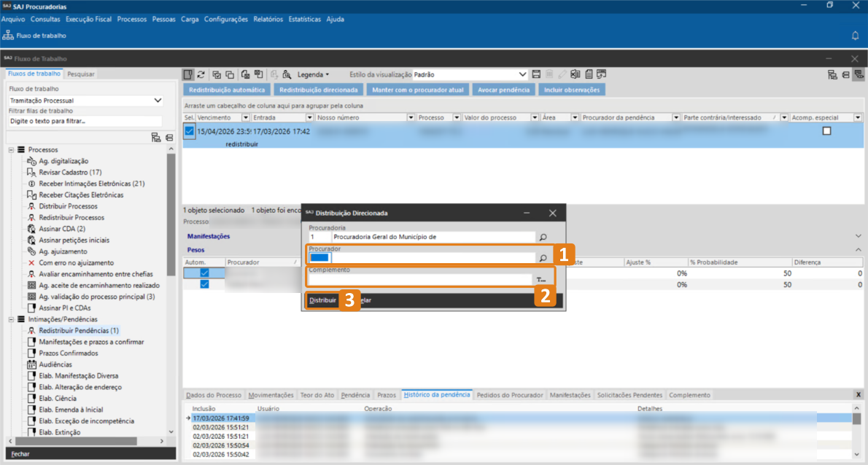Select Receber Intimações Eletrônicas (21) in tree
This screenshot has height=465, width=868.
point(91,184)
